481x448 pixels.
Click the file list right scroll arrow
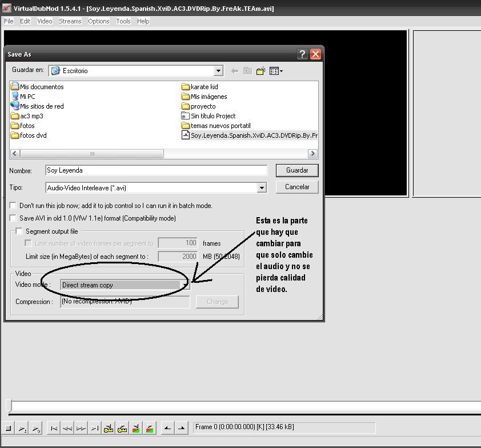(x=312, y=153)
